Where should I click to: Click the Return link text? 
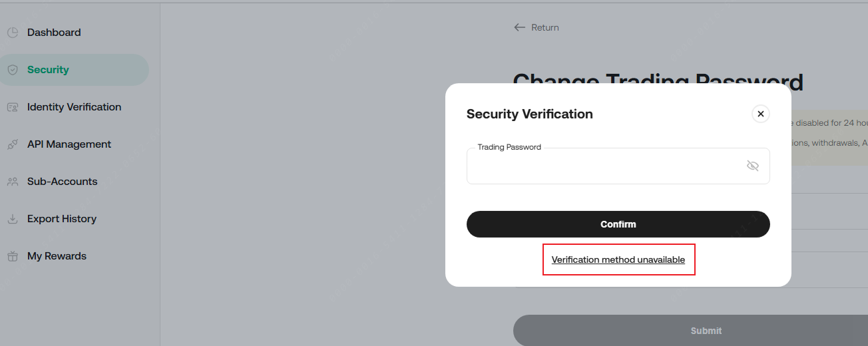click(545, 27)
